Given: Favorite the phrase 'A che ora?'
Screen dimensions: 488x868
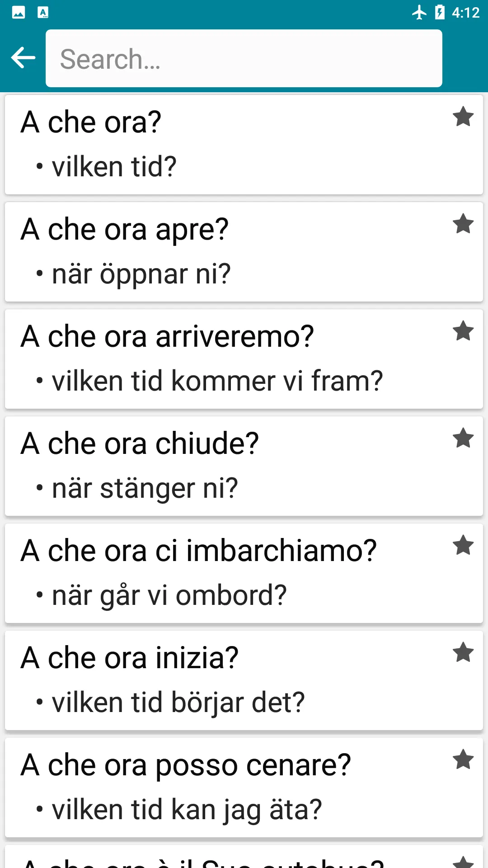Looking at the screenshot, I should click(x=463, y=117).
